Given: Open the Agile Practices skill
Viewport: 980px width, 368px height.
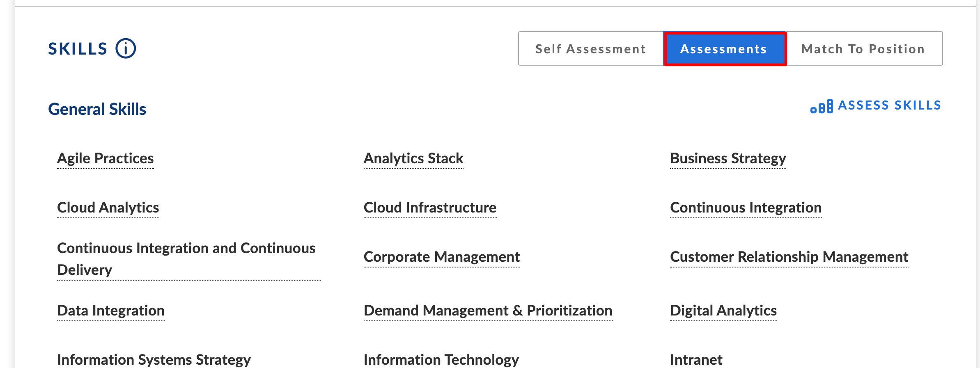Looking at the screenshot, I should pos(106,159).
